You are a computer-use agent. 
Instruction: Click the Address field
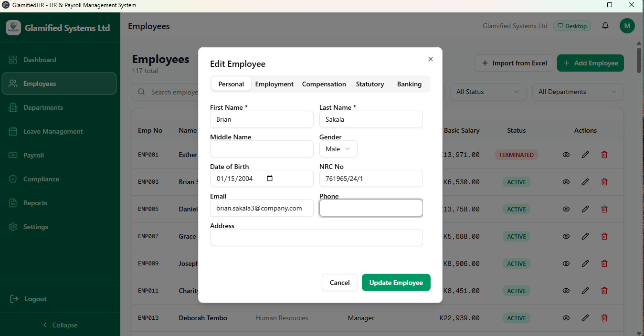coord(317,238)
